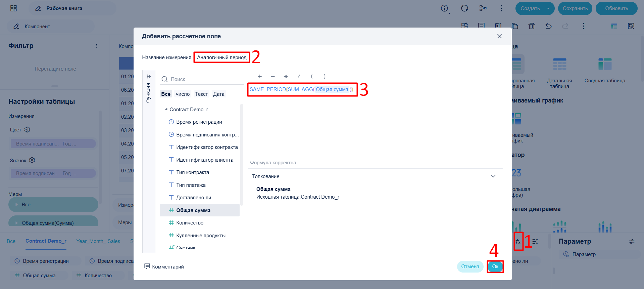This screenshot has height=289, width=644.
Task: Confirm the dialog with Ок button
Action: tap(495, 266)
